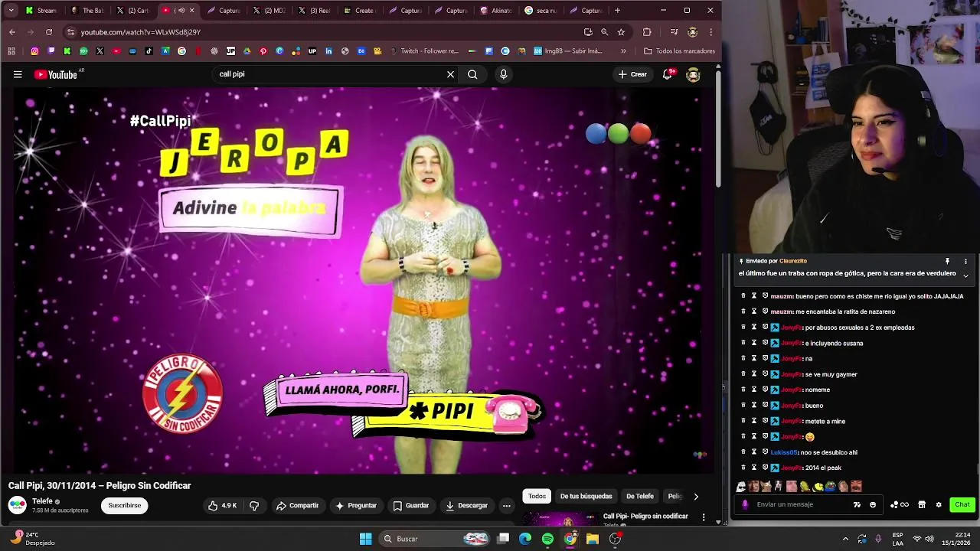Show more filter chips with right arrow
Screen dimensions: 980x551
[x=696, y=496]
